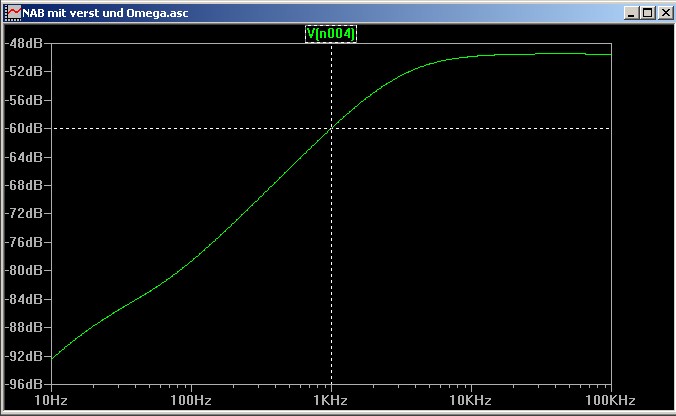Click the 10Hz frequency axis label
Image resolution: width=676 pixels, height=416 pixels.
point(51,400)
